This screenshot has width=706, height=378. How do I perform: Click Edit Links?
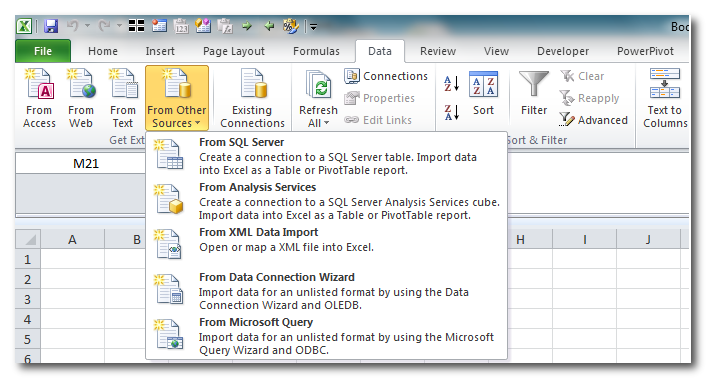tap(378, 120)
